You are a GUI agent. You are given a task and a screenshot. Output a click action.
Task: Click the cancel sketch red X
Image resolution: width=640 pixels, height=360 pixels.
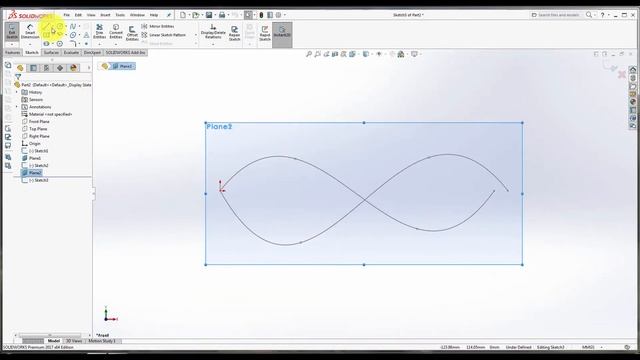pos(622,74)
